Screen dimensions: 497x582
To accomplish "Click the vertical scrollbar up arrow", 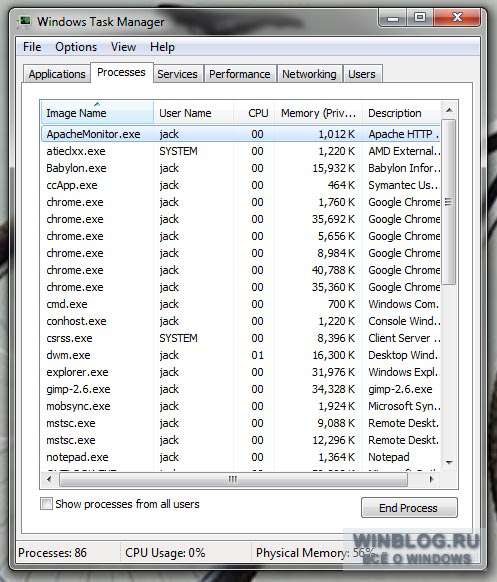I will [x=449, y=110].
